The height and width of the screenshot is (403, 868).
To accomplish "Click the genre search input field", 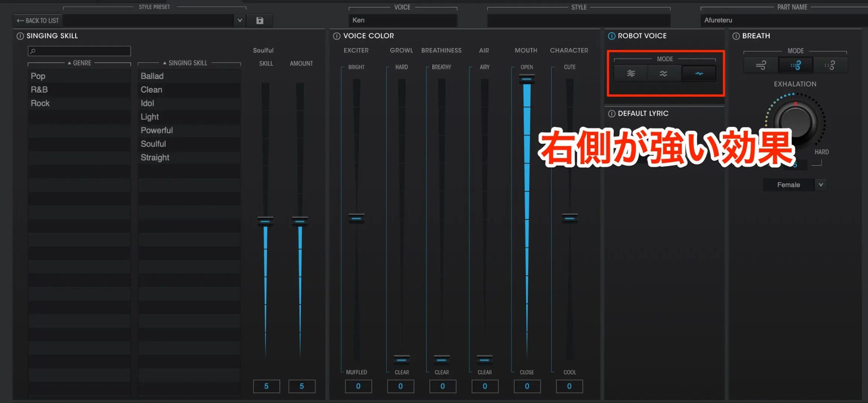I will [x=79, y=51].
